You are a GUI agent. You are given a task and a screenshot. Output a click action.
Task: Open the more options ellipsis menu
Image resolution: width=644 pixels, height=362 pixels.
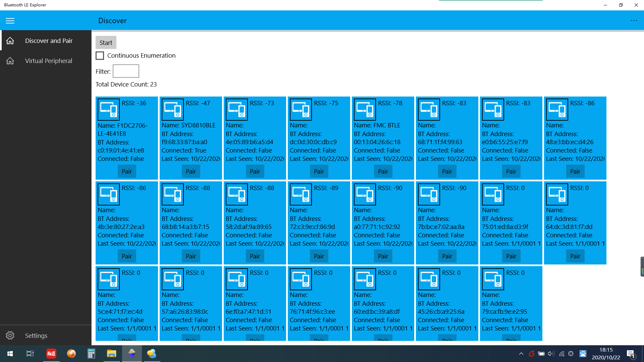pos(634,21)
